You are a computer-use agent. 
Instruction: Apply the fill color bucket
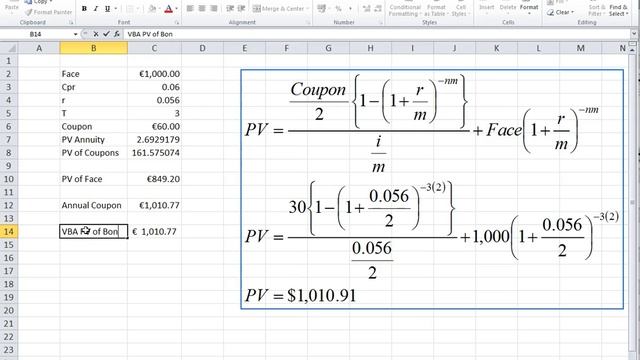[151, 8]
